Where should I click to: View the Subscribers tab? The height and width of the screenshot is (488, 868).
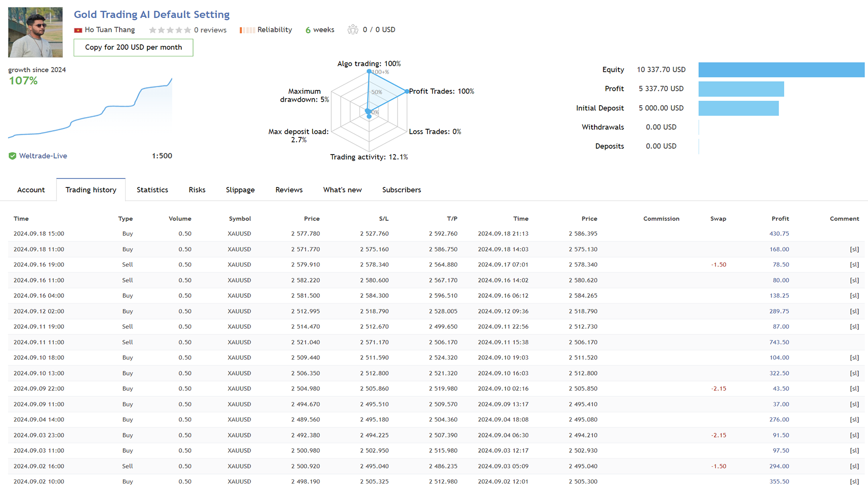401,190
